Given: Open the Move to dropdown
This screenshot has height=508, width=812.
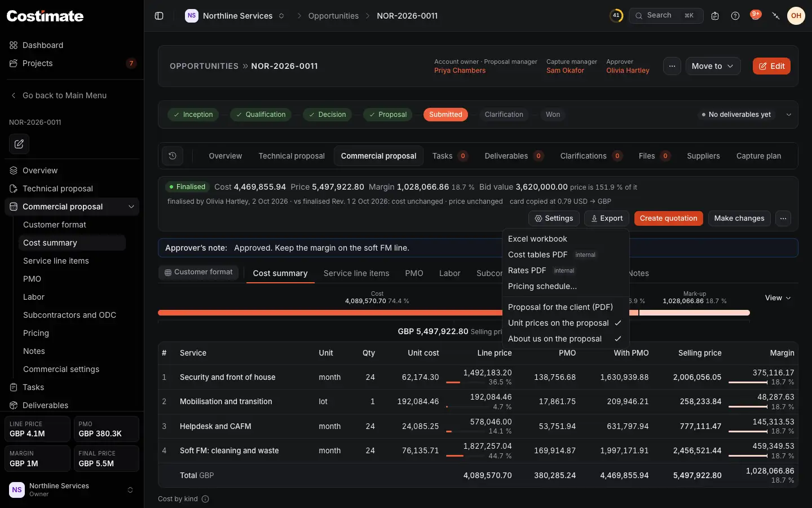Looking at the screenshot, I should [713, 66].
